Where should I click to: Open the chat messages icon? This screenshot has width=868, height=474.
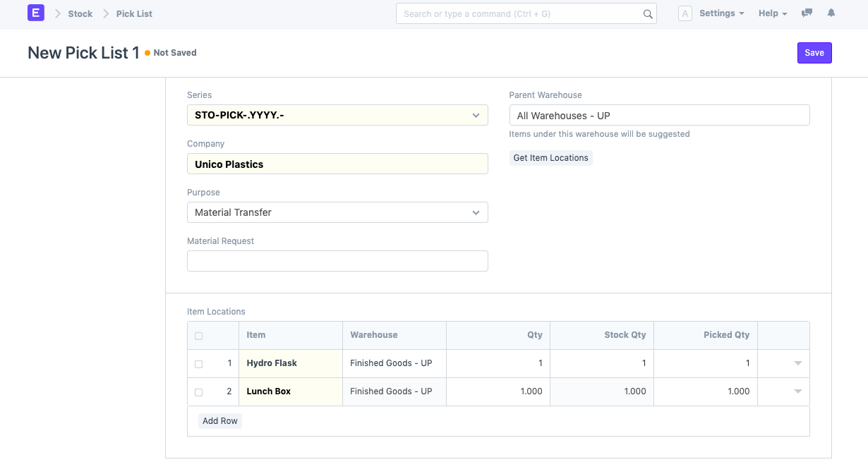point(807,13)
